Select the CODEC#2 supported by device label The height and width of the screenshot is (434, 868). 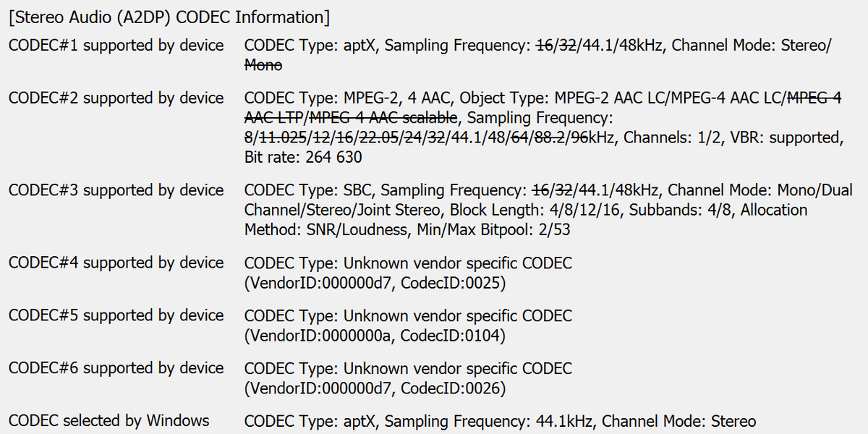tap(116, 98)
